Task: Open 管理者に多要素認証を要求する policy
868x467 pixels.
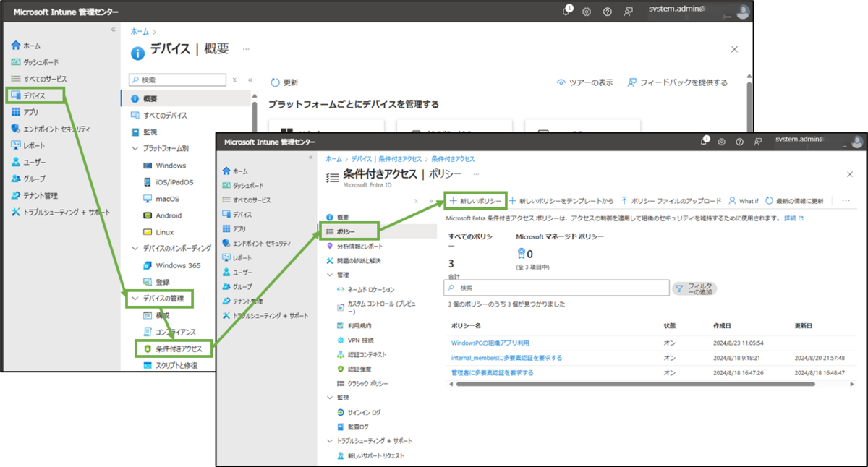Action: tap(492, 373)
